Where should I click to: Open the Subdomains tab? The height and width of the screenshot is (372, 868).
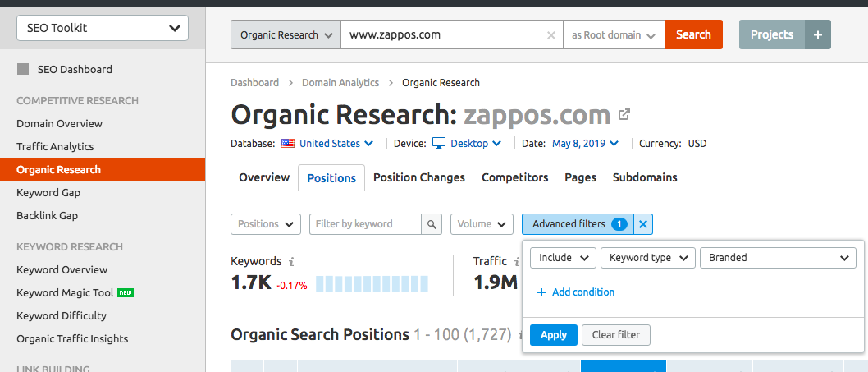[x=645, y=177]
